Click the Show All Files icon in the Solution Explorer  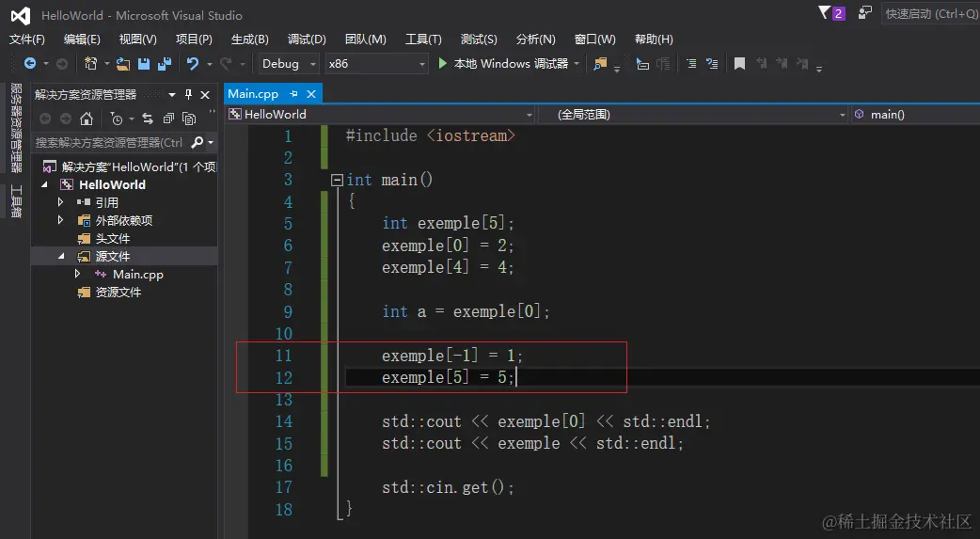point(189,119)
